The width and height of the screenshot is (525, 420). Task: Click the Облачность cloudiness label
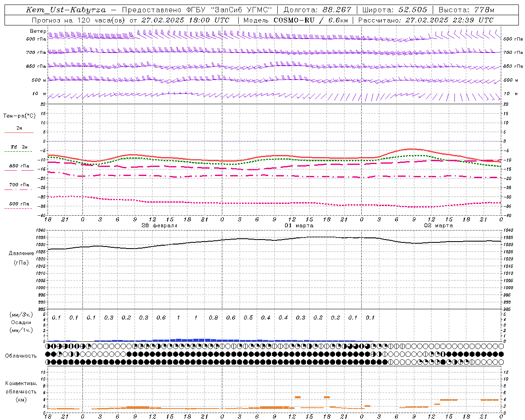click(21, 356)
